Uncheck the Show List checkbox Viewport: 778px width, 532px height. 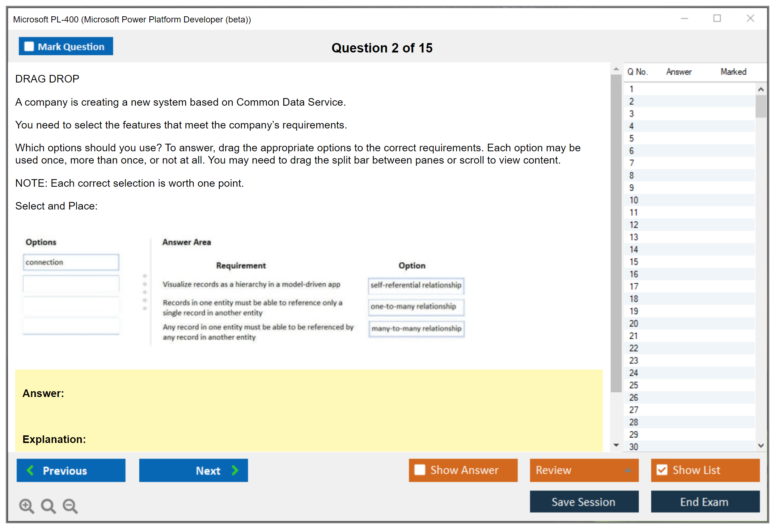coord(662,470)
